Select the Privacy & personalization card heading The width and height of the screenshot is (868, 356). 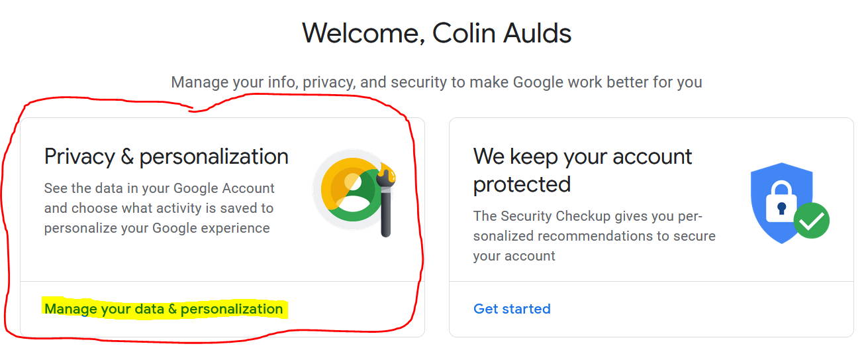pyautogui.click(x=166, y=156)
